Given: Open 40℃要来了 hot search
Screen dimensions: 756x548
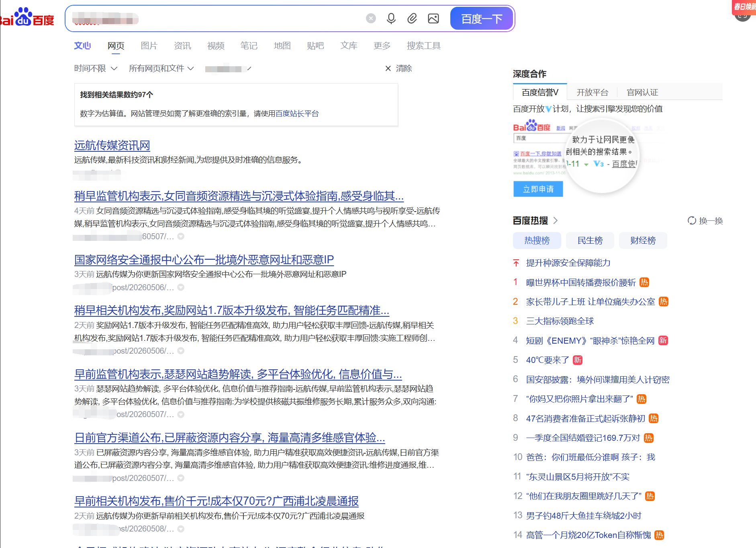Looking at the screenshot, I should [x=548, y=360].
